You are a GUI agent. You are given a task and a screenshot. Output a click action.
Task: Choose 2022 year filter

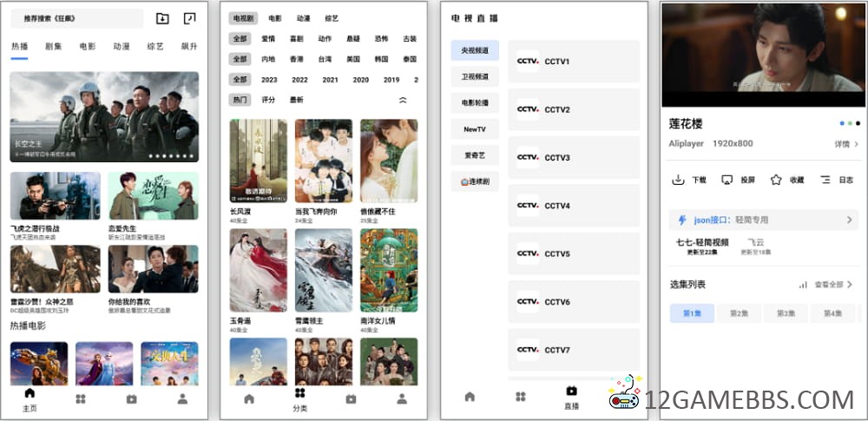point(300,80)
